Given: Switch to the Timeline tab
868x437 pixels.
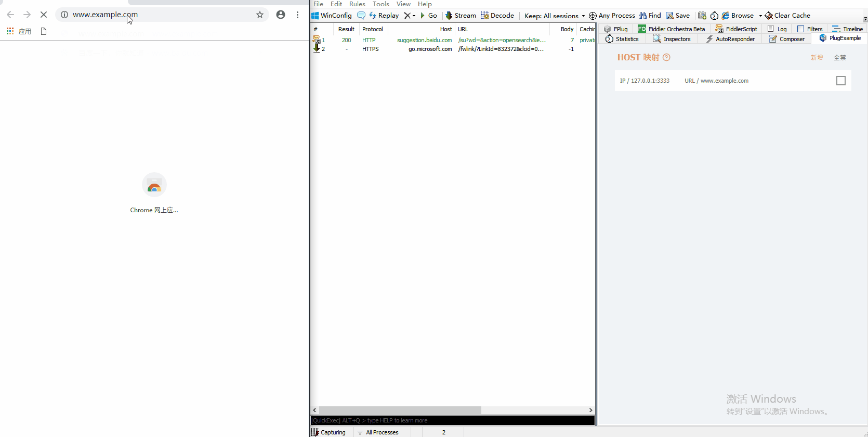Looking at the screenshot, I should click(x=847, y=29).
